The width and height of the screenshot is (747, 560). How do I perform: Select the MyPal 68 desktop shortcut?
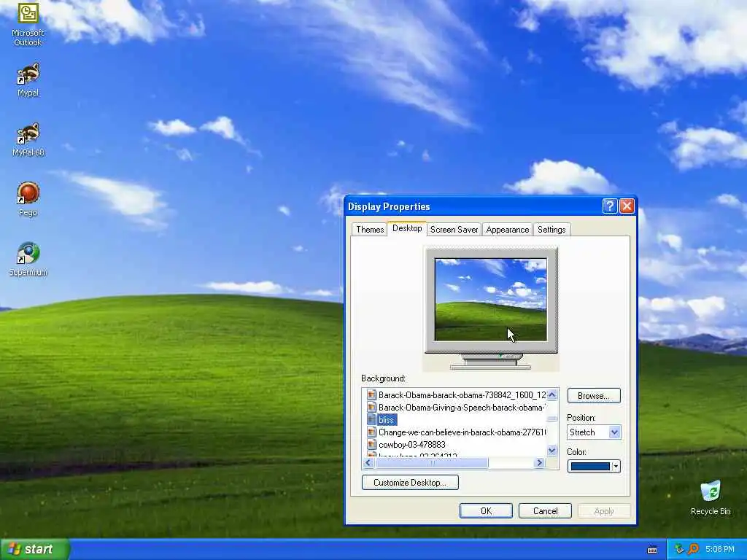(x=28, y=139)
